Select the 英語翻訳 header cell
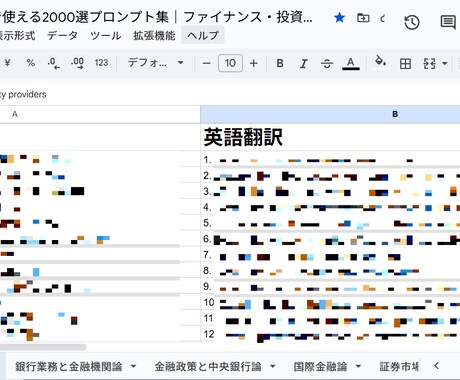Viewport: 460px width, 380px height. [330, 137]
